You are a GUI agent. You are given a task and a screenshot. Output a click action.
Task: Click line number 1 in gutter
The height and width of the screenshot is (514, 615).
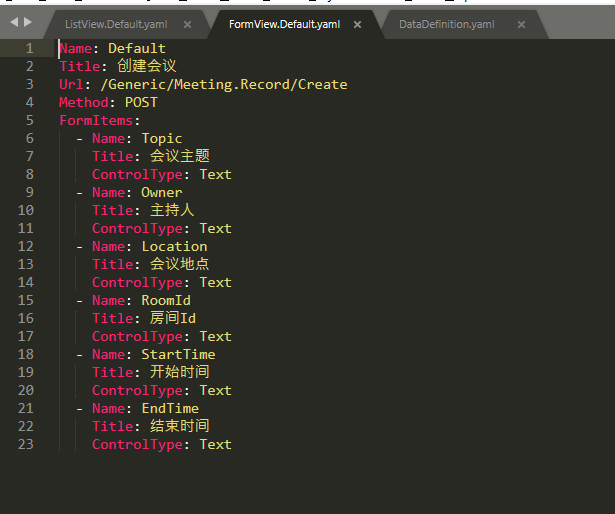29,48
